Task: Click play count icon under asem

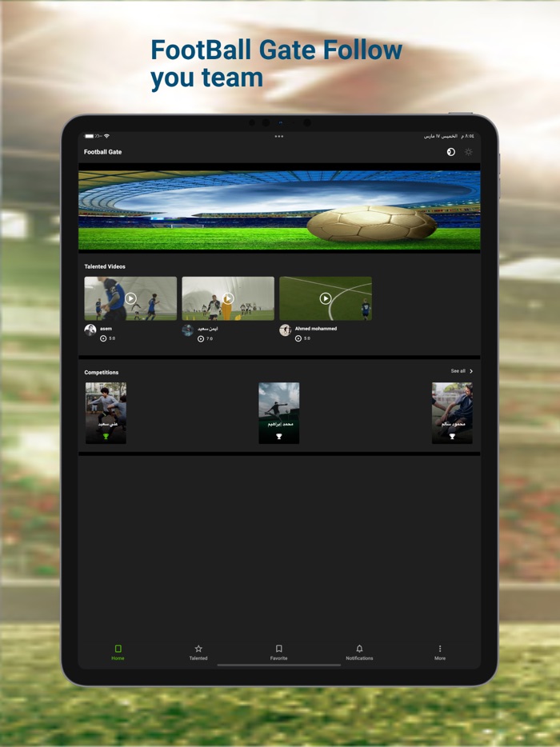Action: 103,339
